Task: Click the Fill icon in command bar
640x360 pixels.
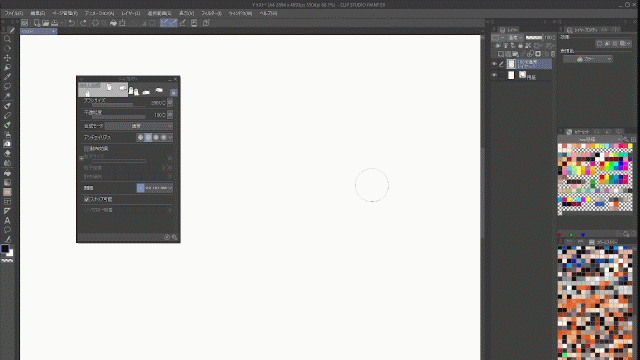Action: coord(113,23)
